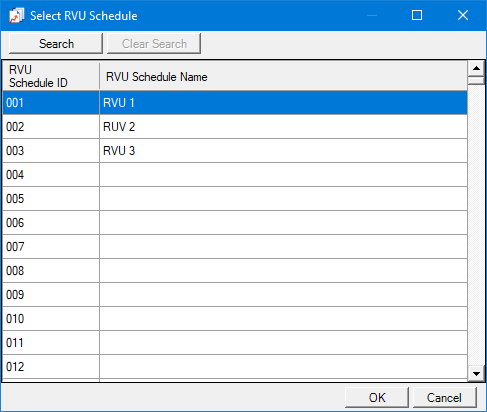Select schedule ID 008 row
Image resolution: width=487 pixels, height=412 pixels.
coord(235,271)
